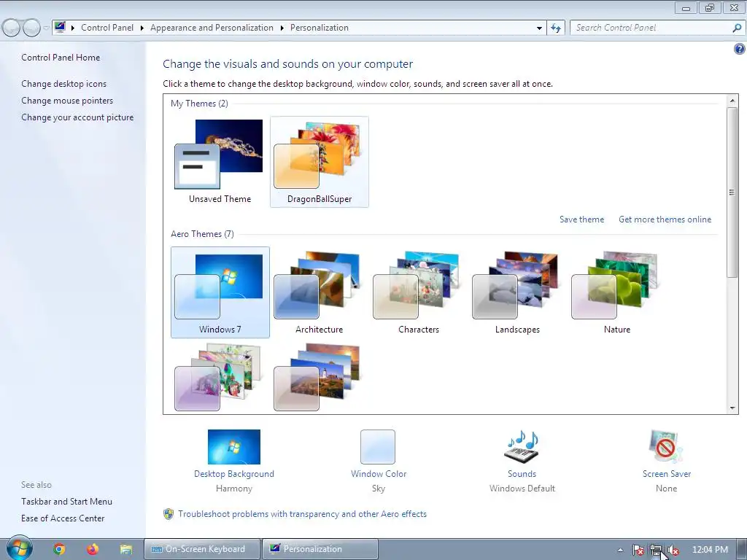
Task: Go to Control Panel Home
Action: coord(61,58)
